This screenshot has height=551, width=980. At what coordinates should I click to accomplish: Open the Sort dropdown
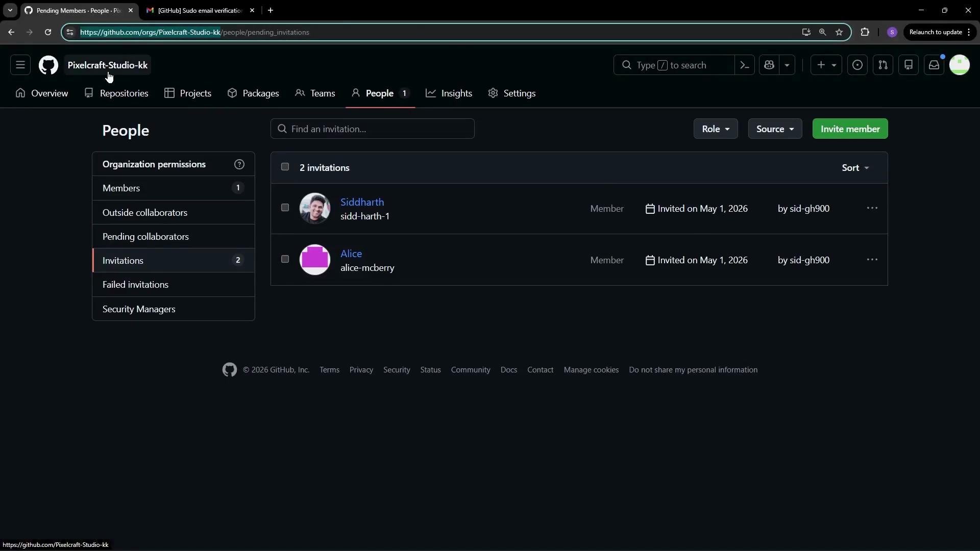855,168
